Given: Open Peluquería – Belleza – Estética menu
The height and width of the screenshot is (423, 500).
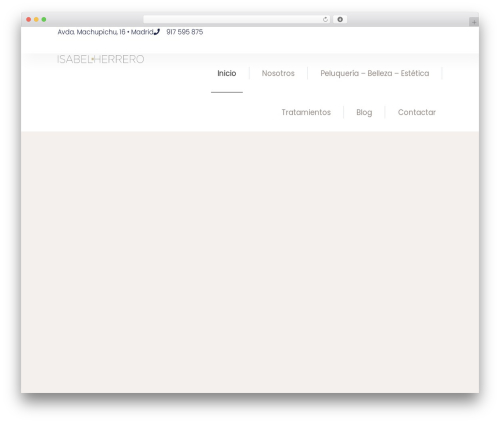Looking at the screenshot, I should (x=375, y=73).
